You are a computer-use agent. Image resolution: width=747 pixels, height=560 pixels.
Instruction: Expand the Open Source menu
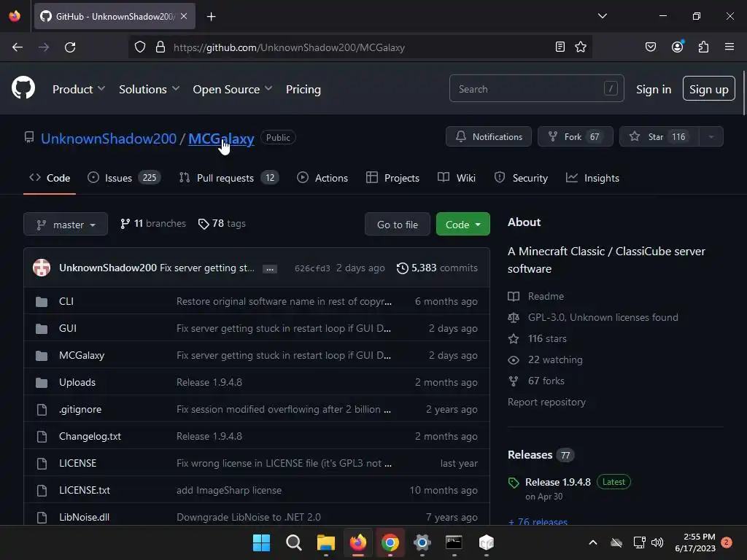pyautogui.click(x=233, y=89)
